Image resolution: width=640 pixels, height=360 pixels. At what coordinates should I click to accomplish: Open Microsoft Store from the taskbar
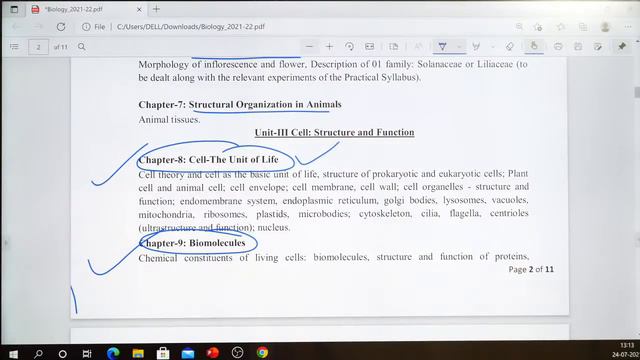coord(163,353)
